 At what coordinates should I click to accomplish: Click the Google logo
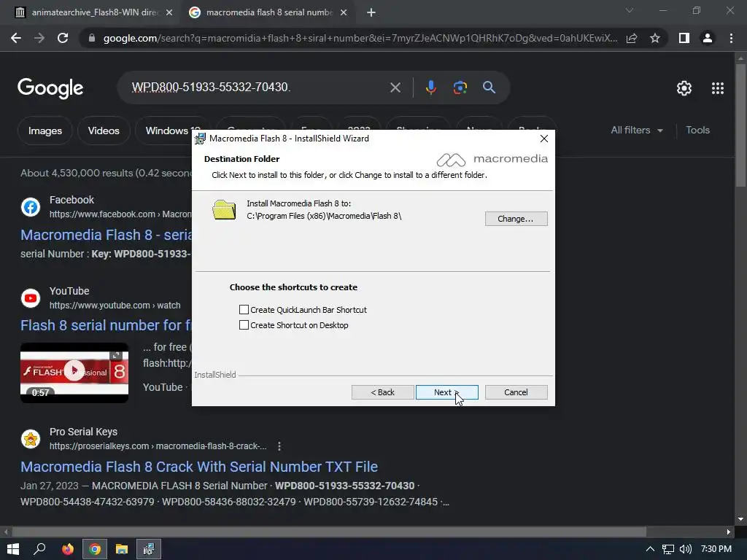click(x=50, y=88)
